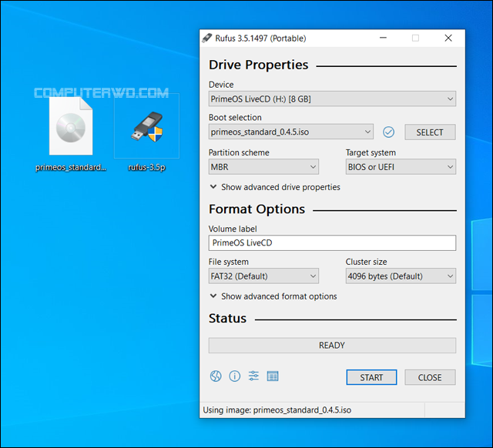Click the Rufus title bar USB icon

[207, 38]
